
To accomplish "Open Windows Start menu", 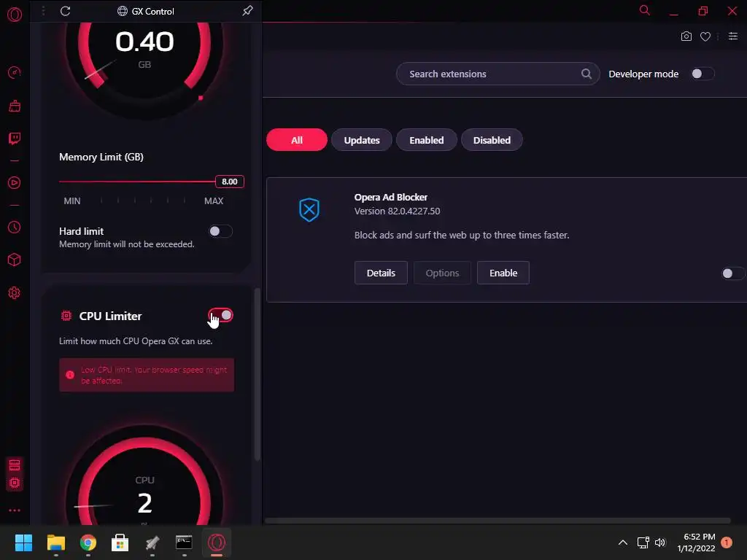I will pos(23,542).
